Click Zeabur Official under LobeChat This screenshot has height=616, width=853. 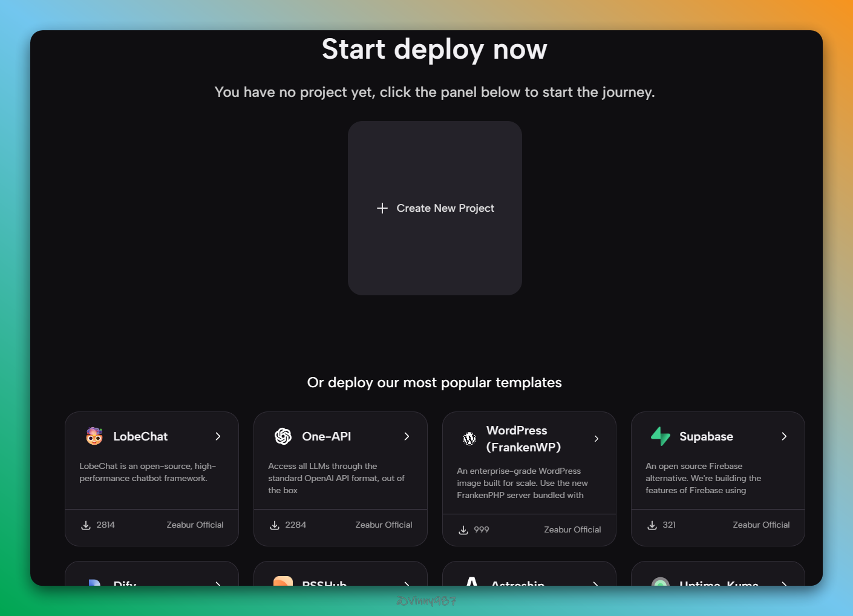coord(195,525)
